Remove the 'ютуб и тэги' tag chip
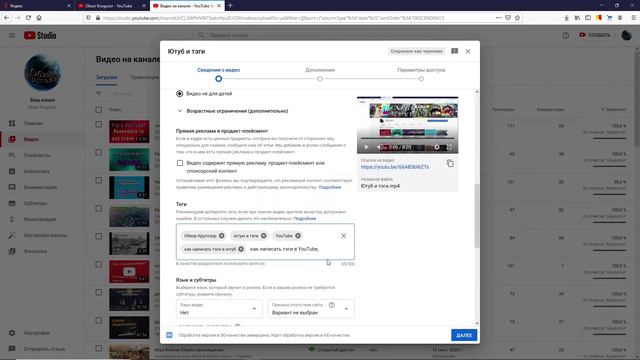 coord(264,236)
